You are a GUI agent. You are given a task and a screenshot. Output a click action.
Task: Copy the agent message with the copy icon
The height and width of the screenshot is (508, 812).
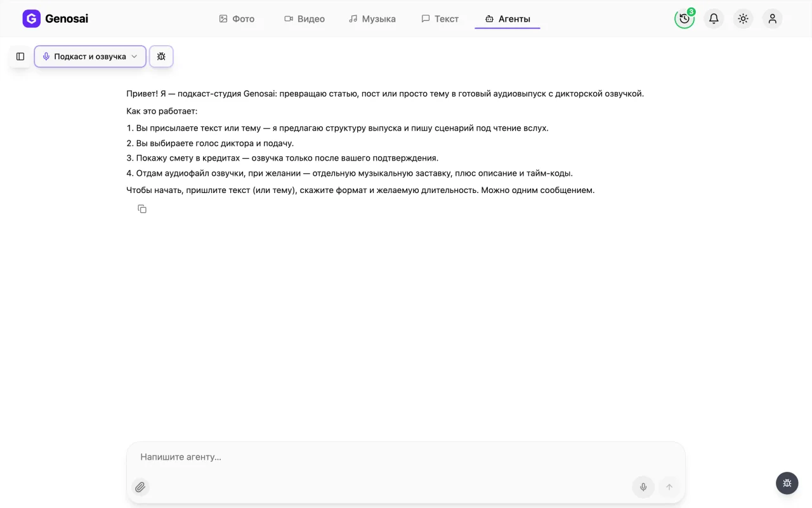click(x=142, y=209)
